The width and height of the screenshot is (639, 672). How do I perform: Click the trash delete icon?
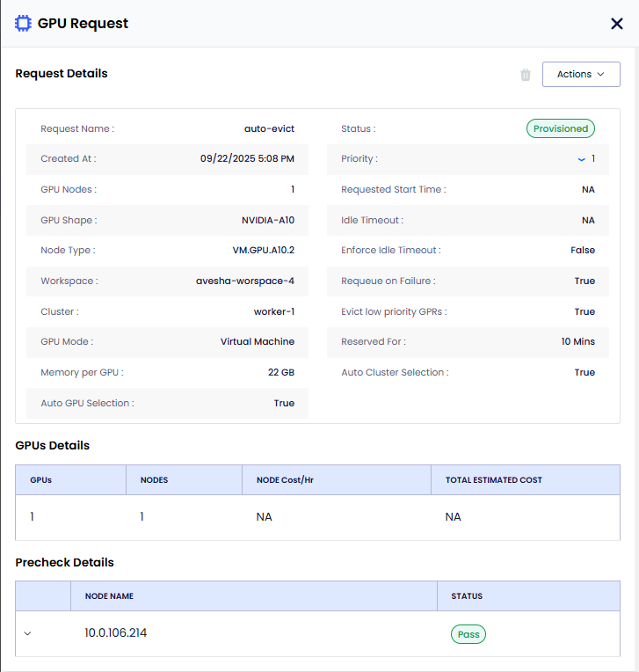[526, 75]
